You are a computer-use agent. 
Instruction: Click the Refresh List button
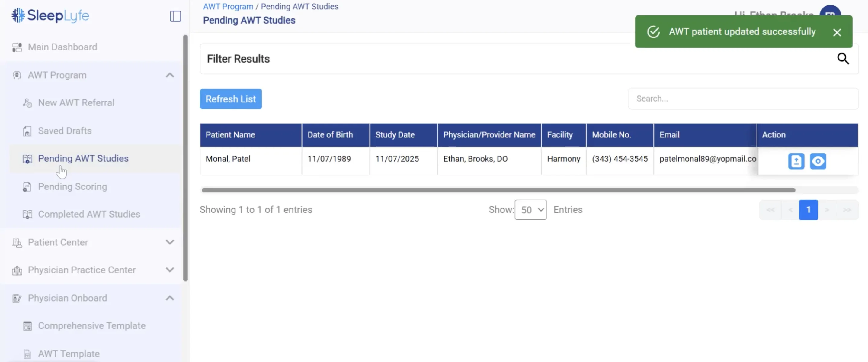[x=230, y=99]
